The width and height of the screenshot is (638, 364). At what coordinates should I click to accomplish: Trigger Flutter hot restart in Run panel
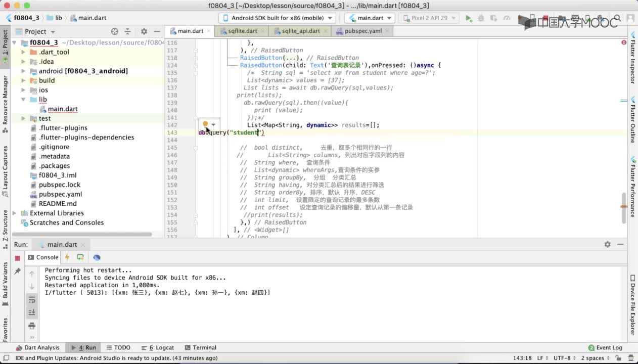click(x=80, y=257)
